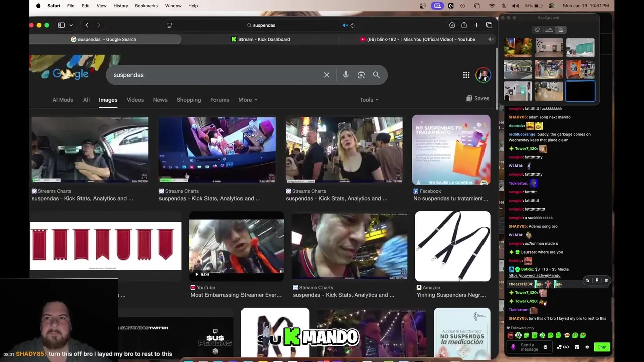Viewport: 644px width, 362px height.
Task: Go back with the Safari back arrow
Action: (87, 25)
